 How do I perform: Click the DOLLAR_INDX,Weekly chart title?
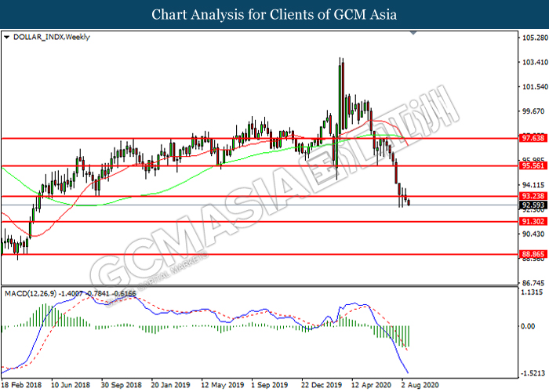pyautogui.click(x=52, y=37)
